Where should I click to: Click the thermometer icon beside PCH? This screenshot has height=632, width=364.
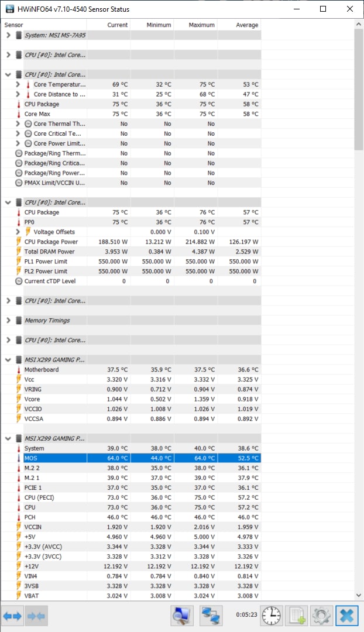[19, 517]
